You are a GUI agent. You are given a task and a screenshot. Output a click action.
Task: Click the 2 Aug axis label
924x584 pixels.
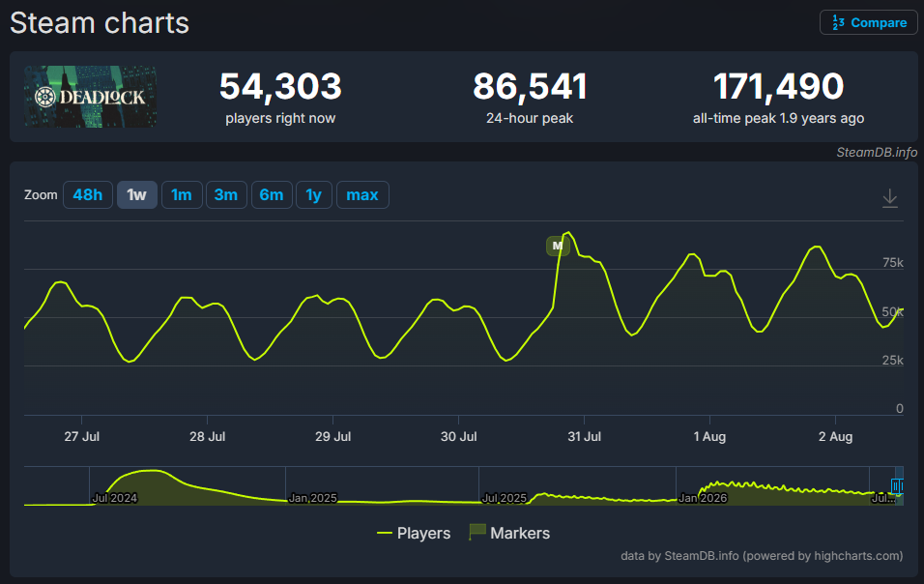point(835,437)
